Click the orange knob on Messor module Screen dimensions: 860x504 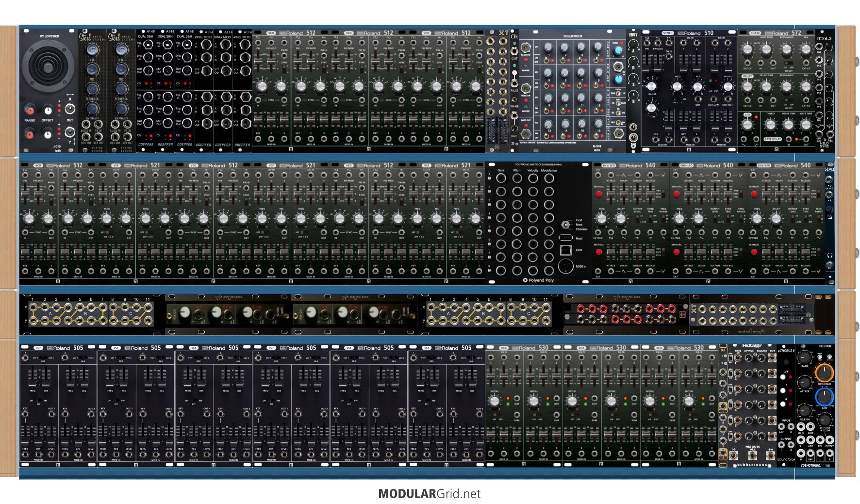coord(824,373)
